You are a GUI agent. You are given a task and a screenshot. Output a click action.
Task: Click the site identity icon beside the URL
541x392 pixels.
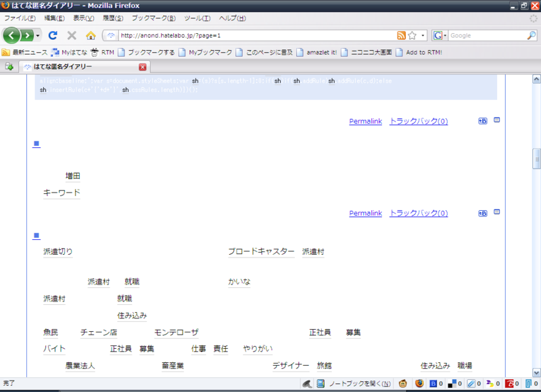(x=111, y=35)
